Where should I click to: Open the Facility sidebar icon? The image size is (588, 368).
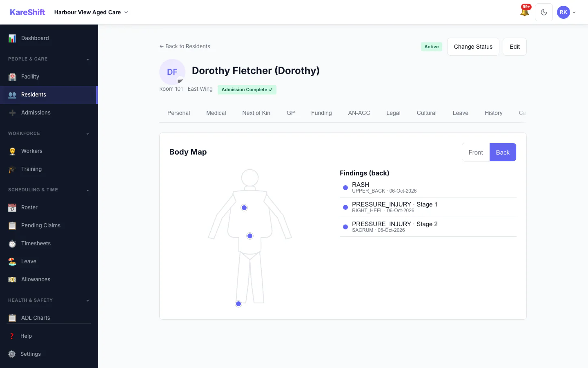click(12, 76)
